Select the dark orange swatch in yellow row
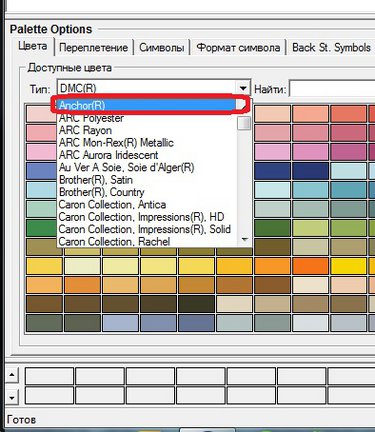Screen dimensions: 375x432 point(310,266)
